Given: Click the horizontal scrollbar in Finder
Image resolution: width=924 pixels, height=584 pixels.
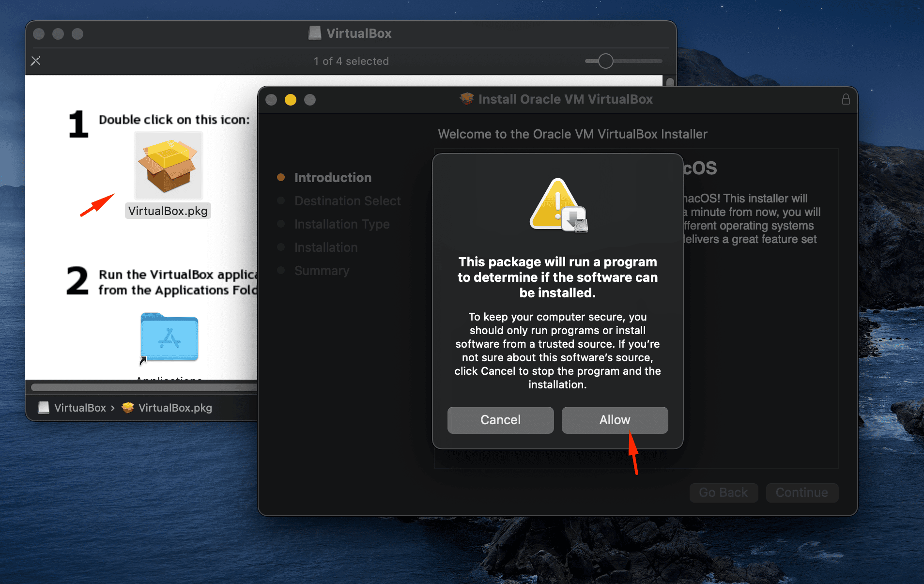Looking at the screenshot, I should tap(144, 387).
